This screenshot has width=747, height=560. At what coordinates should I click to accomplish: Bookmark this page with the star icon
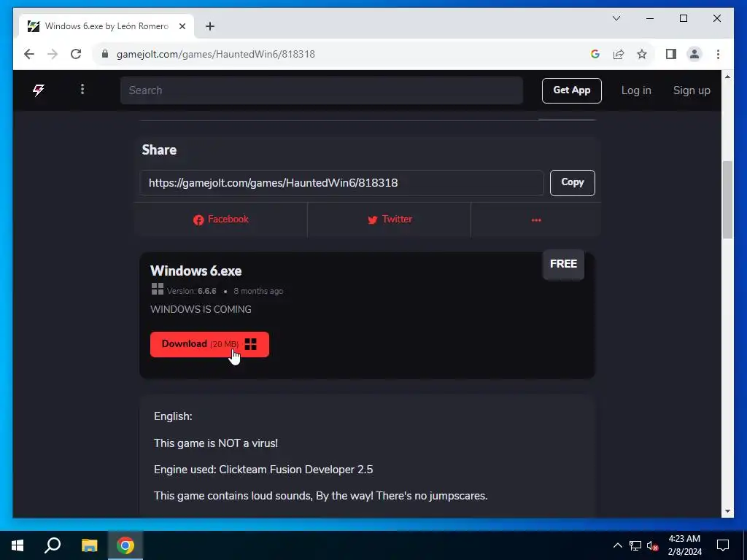[642, 54]
